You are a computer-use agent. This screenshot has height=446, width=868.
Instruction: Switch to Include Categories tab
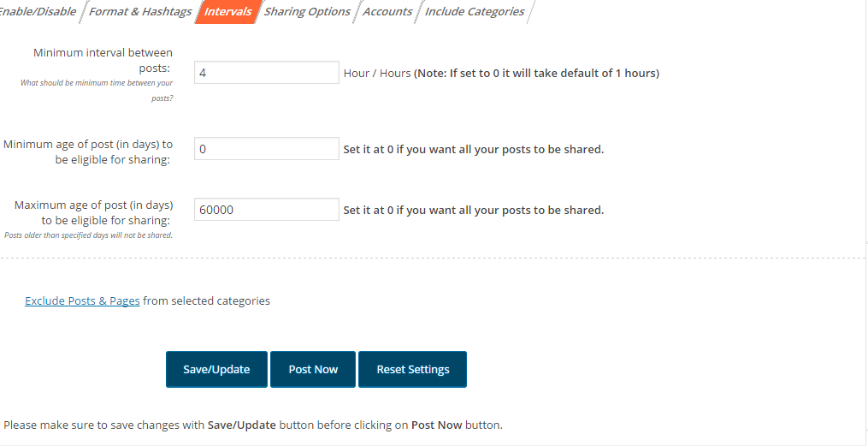click(475, 12)
